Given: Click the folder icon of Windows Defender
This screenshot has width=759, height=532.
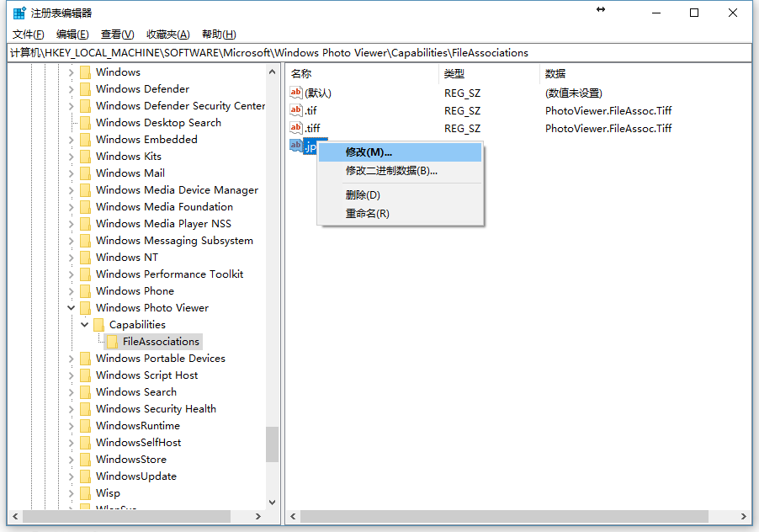Looking at the screenshot, I should (x=85, y=89).
